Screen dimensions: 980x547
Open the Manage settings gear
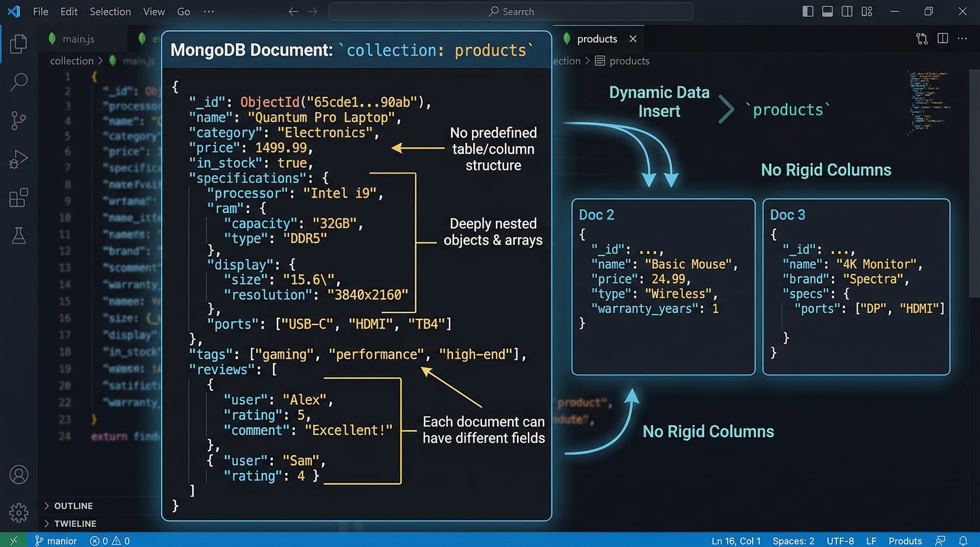coord(19,512)
